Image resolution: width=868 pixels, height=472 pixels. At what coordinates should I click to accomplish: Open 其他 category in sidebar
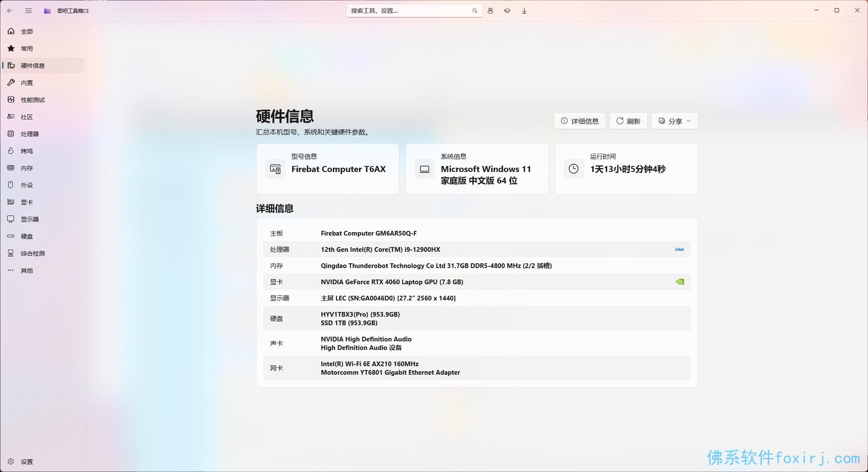coord(43,271)
